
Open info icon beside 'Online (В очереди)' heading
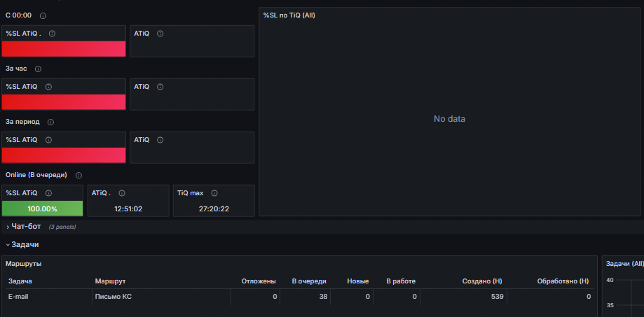click(x=79, y=175)
